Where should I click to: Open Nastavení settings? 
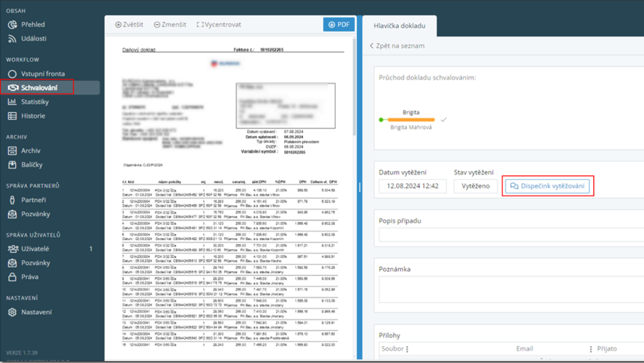36,312
